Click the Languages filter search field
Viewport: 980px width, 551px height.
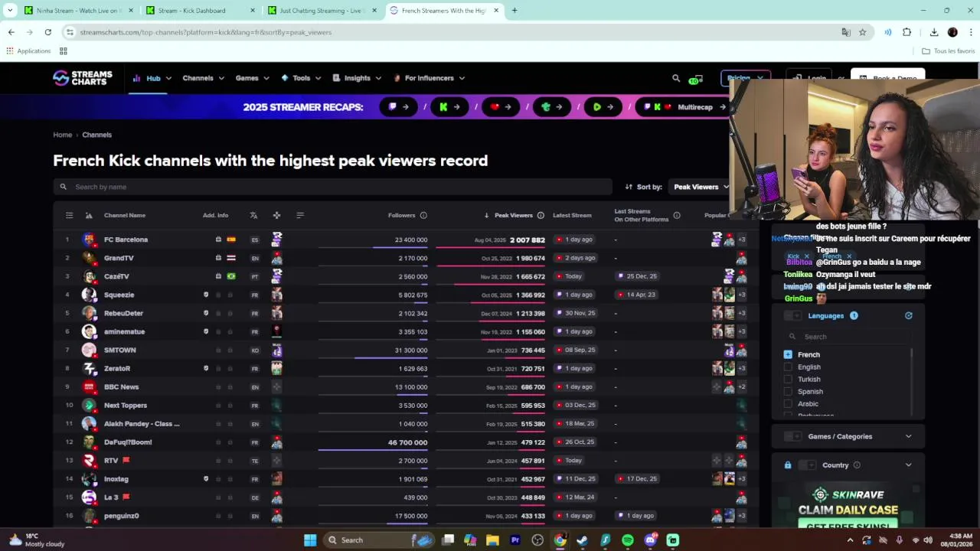[x=848, y=337]
